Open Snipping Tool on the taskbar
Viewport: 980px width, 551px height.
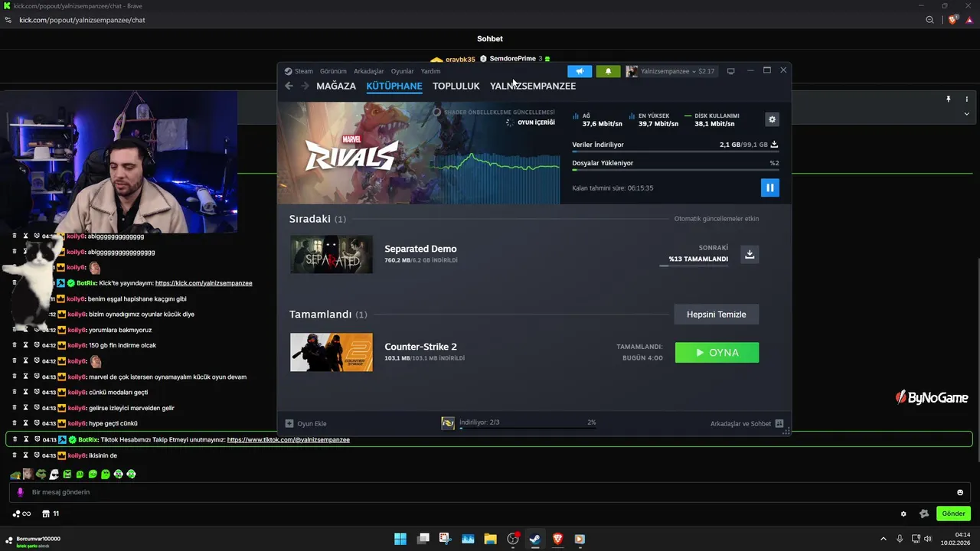tap(445, 539)
